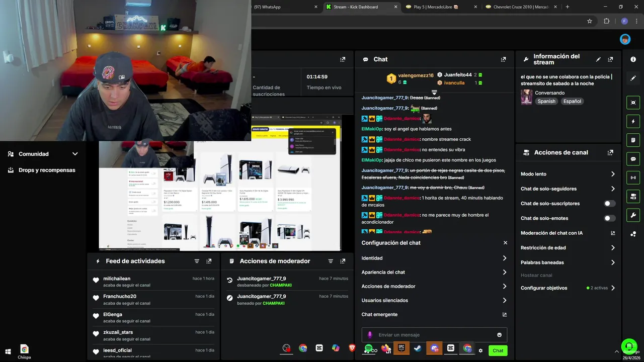The width and height of the screenshot is (644, 362).
Task: Open emoji picker in message box
Action: 499,335
